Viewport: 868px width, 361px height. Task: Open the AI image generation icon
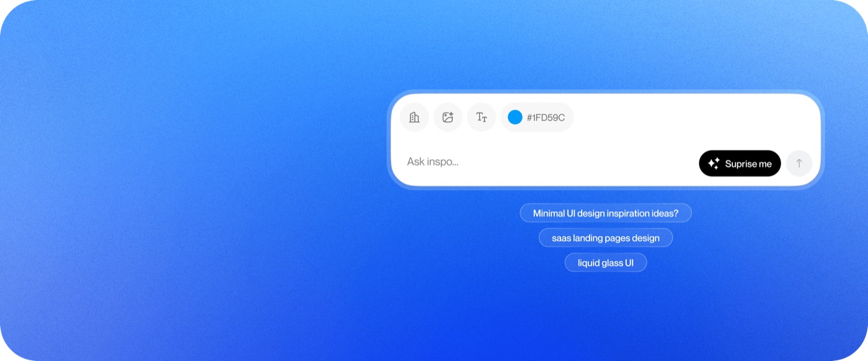448,117
